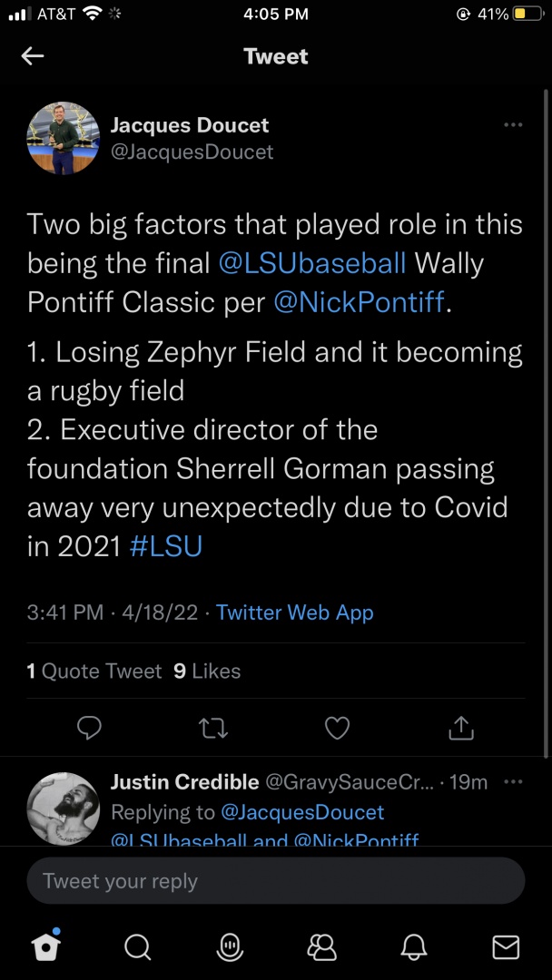The width and height of the screenshot is (552, 980).
Task: Tap the reply speech bubble icon
Action: click(89, 727)
